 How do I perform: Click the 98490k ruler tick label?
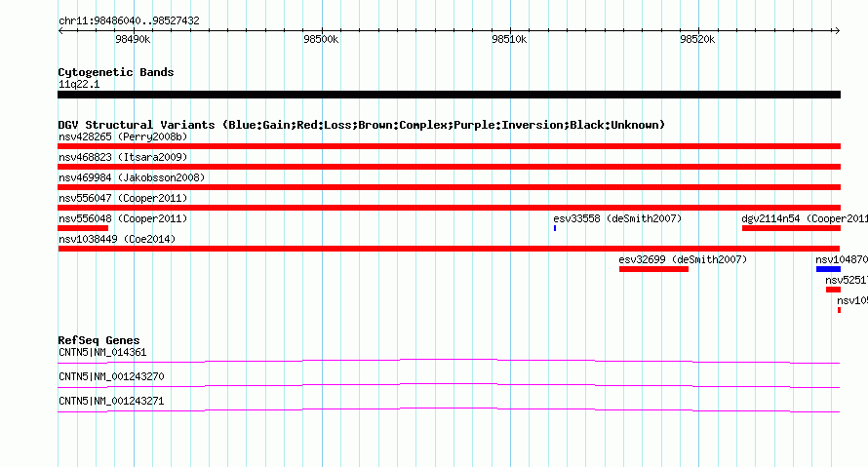pyautogui.click(x=133, y=39)
